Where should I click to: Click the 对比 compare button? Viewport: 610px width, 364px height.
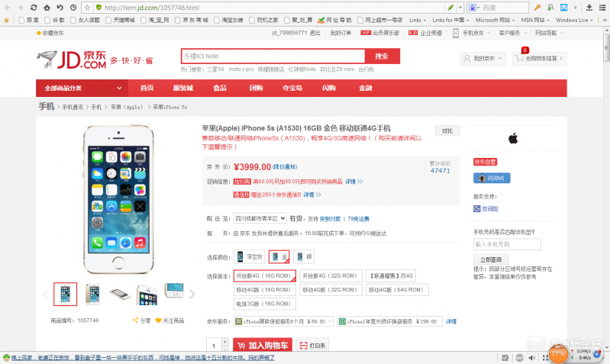point(447,131)
